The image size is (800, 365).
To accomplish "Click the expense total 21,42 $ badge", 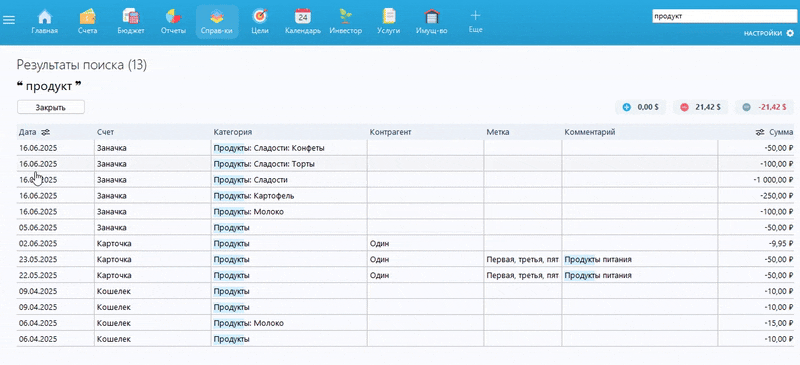I will tap(702, 107).
